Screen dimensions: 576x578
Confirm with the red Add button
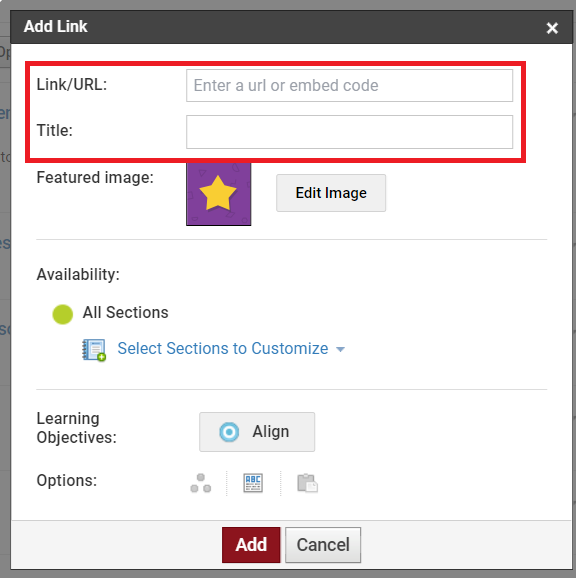pos(251,545)
